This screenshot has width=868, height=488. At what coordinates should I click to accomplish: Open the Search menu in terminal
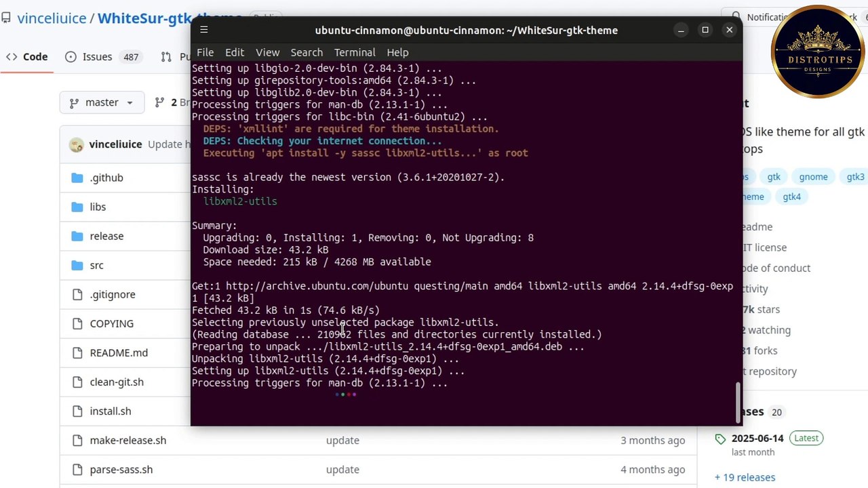point(307,52)
